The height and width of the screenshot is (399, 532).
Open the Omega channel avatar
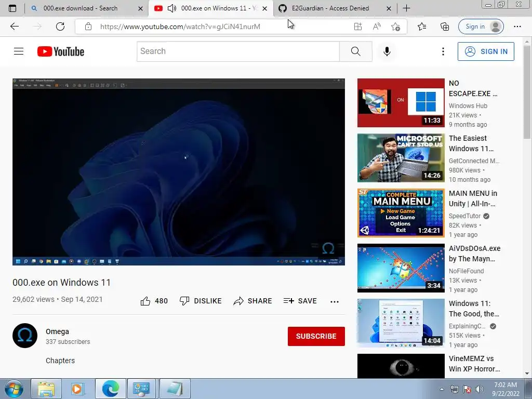click(25, 336)
